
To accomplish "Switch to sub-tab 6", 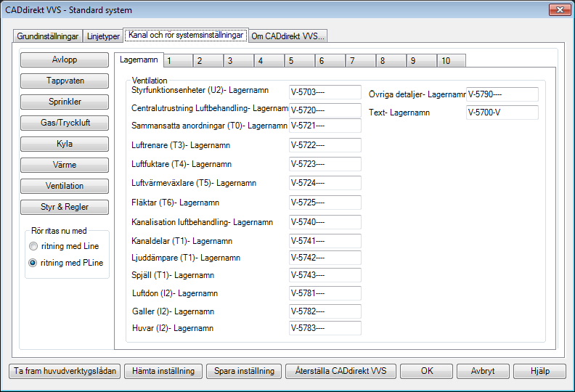I will pyautogui.click(x=330, y=61).
